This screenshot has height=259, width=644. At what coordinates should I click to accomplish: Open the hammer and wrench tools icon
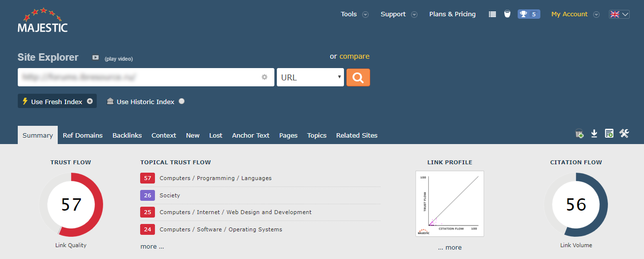coord(624,134)
